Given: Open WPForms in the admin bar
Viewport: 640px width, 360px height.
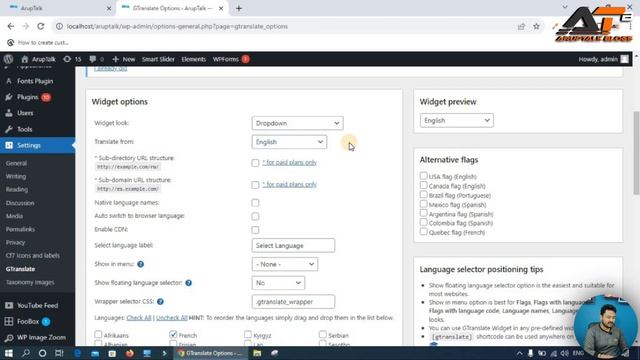Looking at the screenshot, I should (231, 59).
